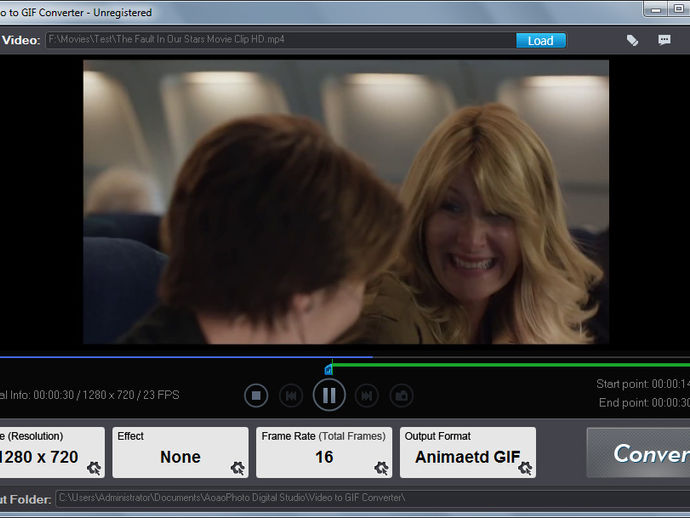
Task: Select the 1280 x 720 resolution panel
Action: [x=52, y=452]
